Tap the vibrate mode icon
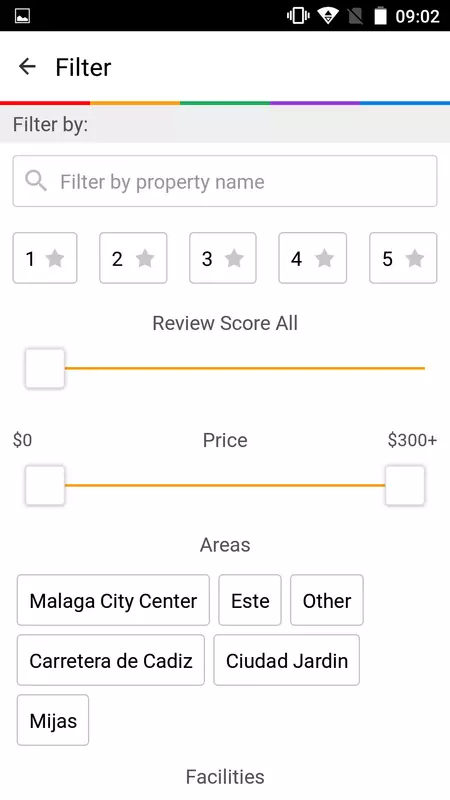This screenshot has width=450, height=800. (x=298, y=16)
